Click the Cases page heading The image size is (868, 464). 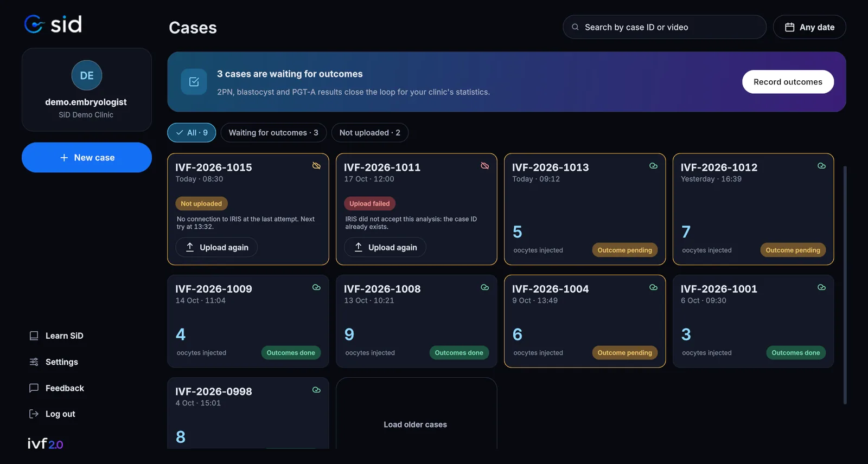tap(193, 28)
